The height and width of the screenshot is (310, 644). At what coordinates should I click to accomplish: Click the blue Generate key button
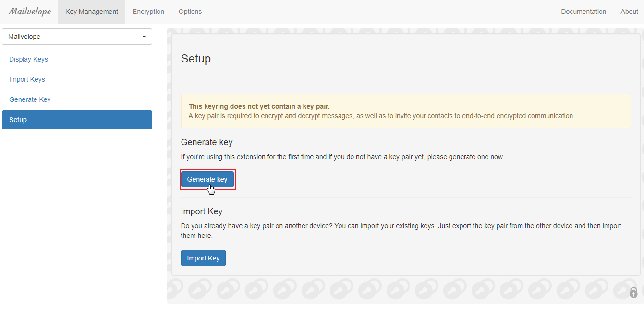click(207, 179)
